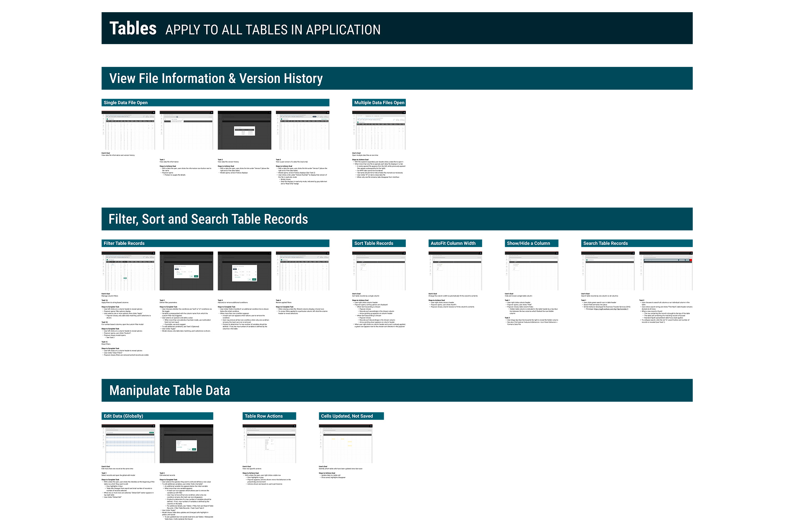
Task: Click the Search Table Records header label
Action: click(x=605, y=243)
